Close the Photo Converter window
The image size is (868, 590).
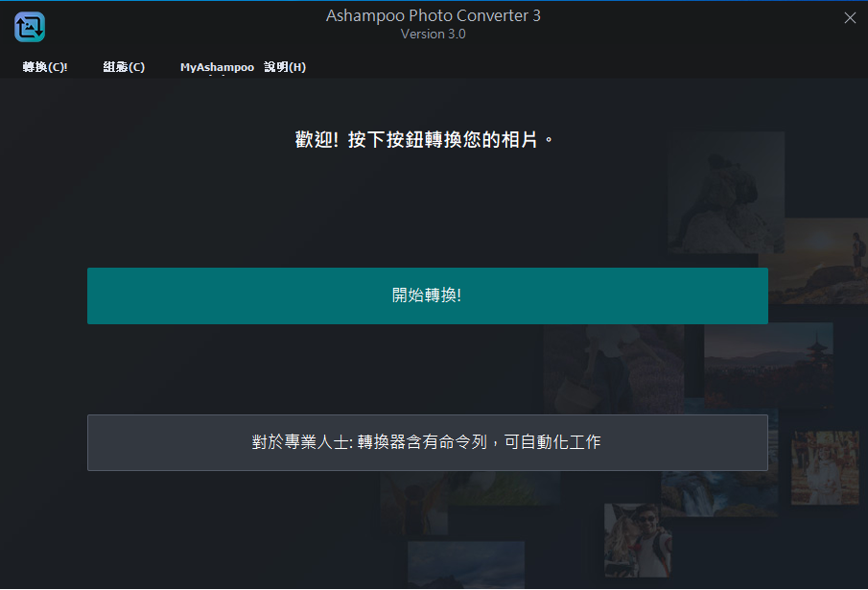click(850, 17)
